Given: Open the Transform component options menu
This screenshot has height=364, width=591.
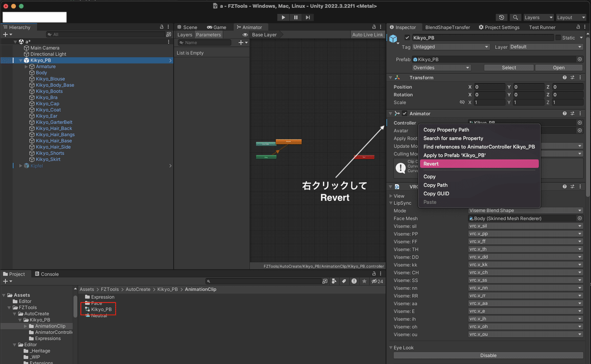Looking at the screenshot, I should 581,77.
